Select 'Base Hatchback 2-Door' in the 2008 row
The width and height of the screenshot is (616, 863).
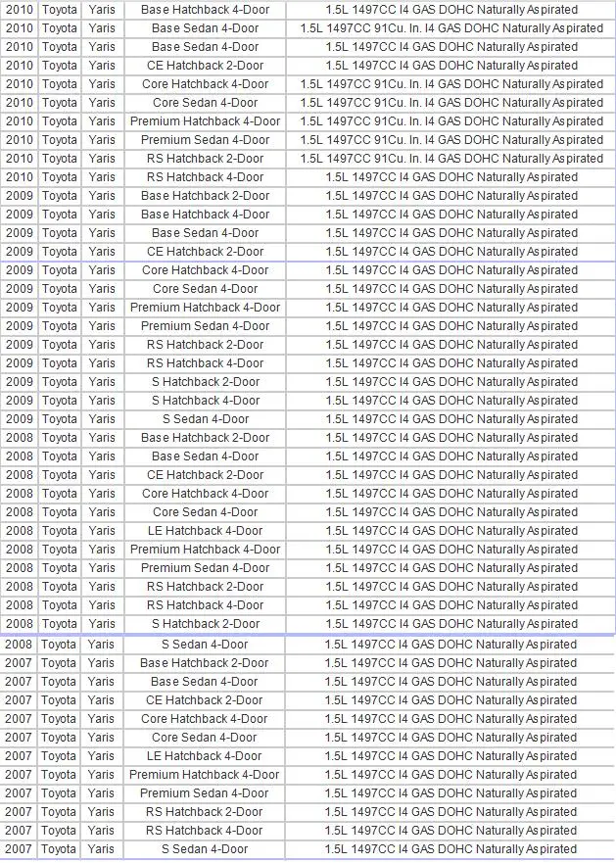(206, 438)
